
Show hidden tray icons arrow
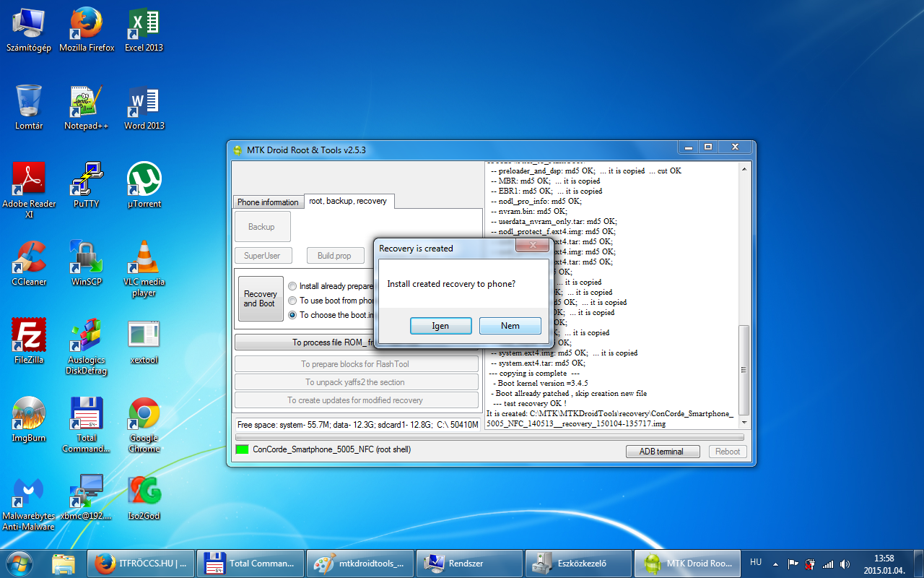click(776, 564)
